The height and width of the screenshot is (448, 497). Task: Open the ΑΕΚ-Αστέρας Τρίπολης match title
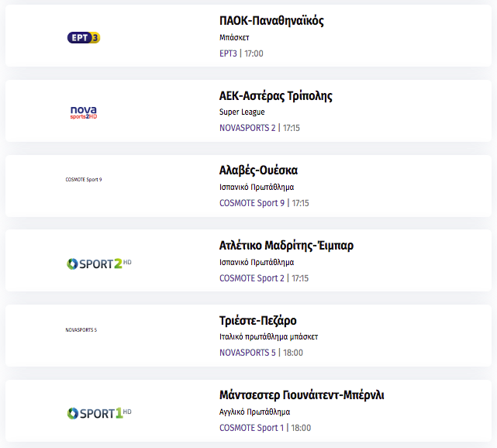(276, 96)
